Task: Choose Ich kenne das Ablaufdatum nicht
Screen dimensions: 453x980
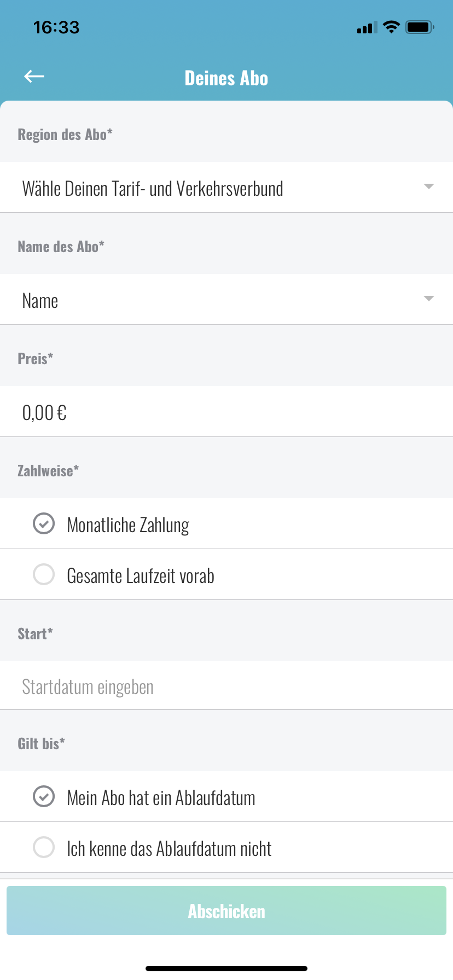Action: point(44,848)
